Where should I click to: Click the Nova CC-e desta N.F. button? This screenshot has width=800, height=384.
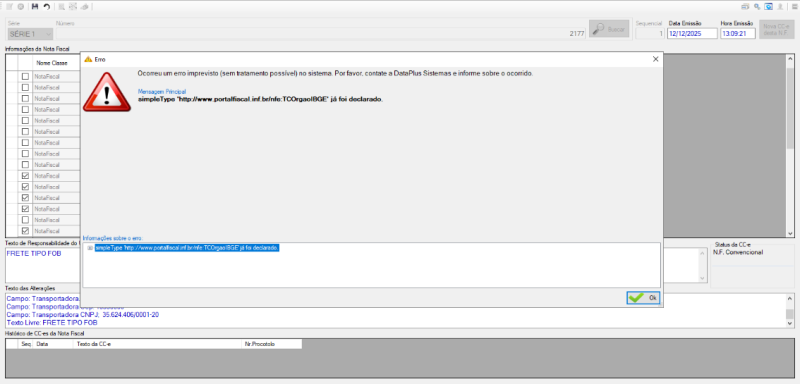[777, 29]
